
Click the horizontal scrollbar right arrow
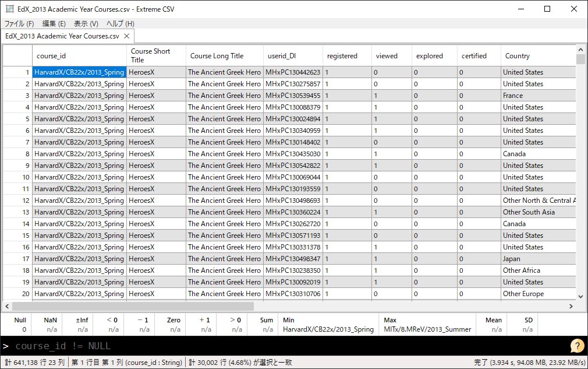click(x=571, y=306)
